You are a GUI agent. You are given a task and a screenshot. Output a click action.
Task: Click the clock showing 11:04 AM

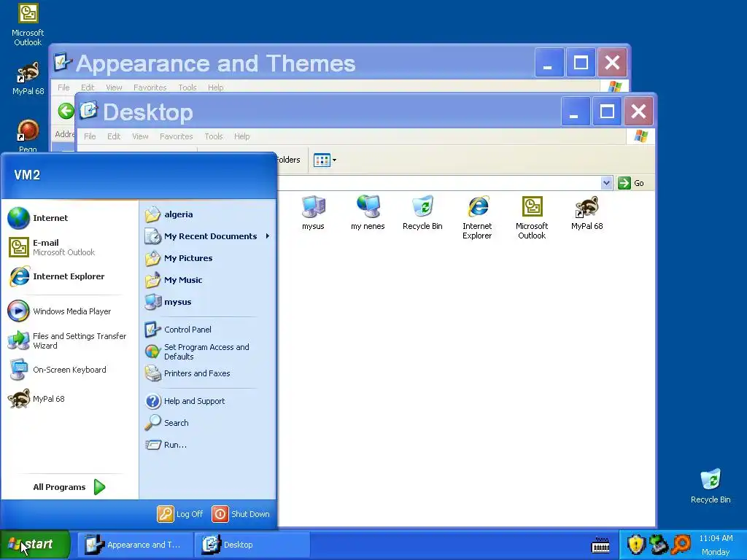coord(716,539)
